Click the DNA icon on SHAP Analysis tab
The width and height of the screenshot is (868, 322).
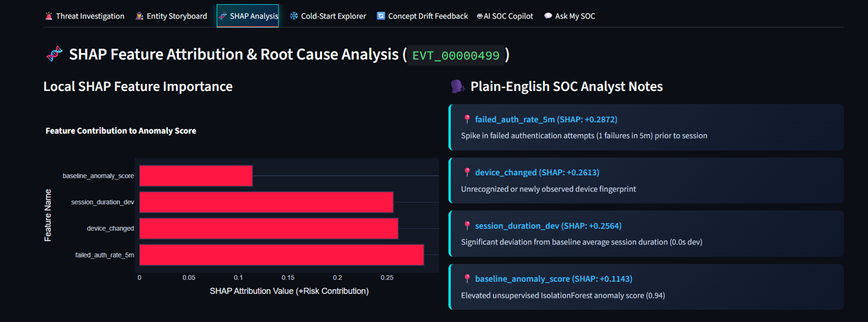(x=223, y=16)
